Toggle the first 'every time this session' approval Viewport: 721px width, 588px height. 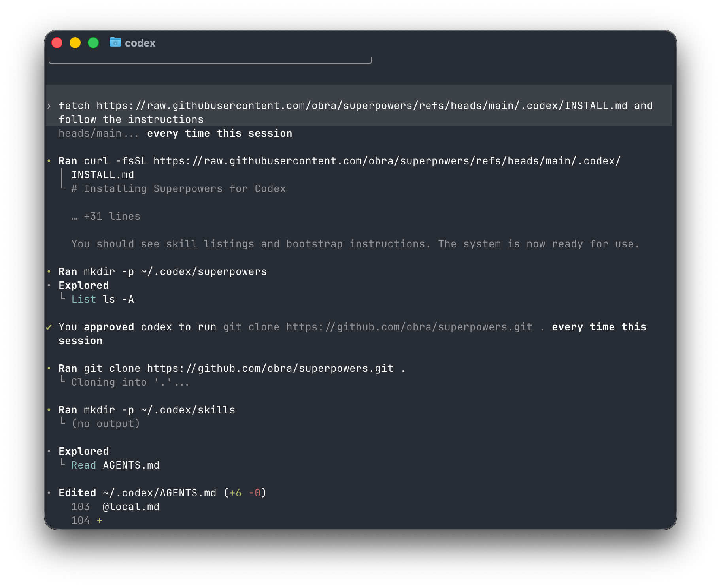coord(219,133)
